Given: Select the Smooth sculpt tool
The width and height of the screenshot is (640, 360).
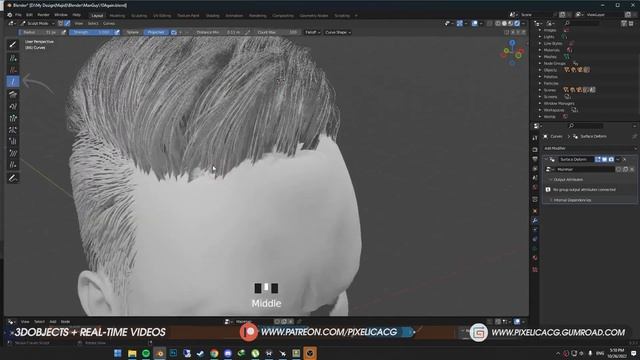Looking at the screenshot, I should [13, 153].
